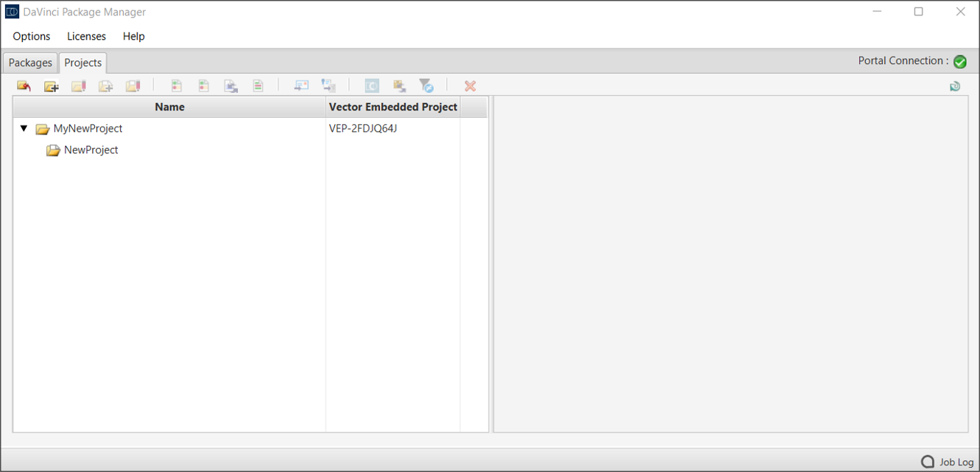Click the empty last column header
The width and height of the screenshot is (980, 472).
click(473, 107)
